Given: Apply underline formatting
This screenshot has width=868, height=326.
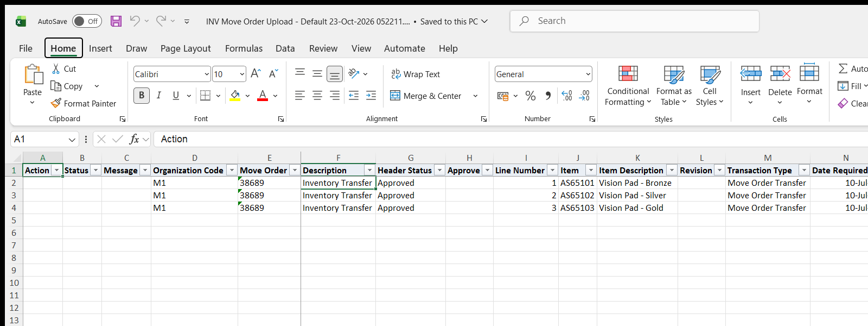Looking at the screenshot, I should [x=176, y=96].
